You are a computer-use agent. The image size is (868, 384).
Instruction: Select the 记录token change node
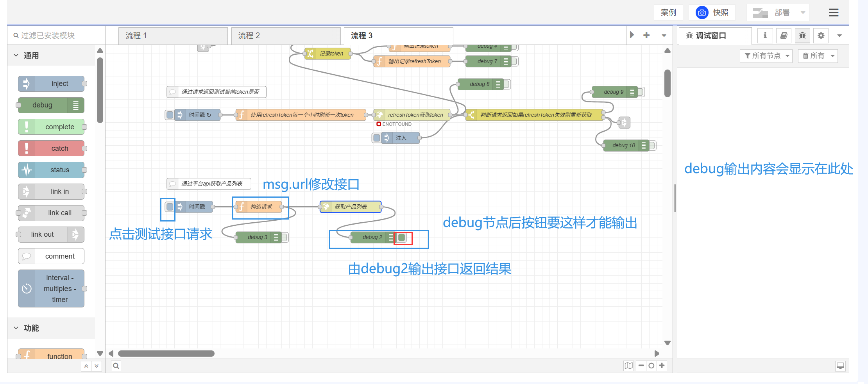click(x=328, y=54)
